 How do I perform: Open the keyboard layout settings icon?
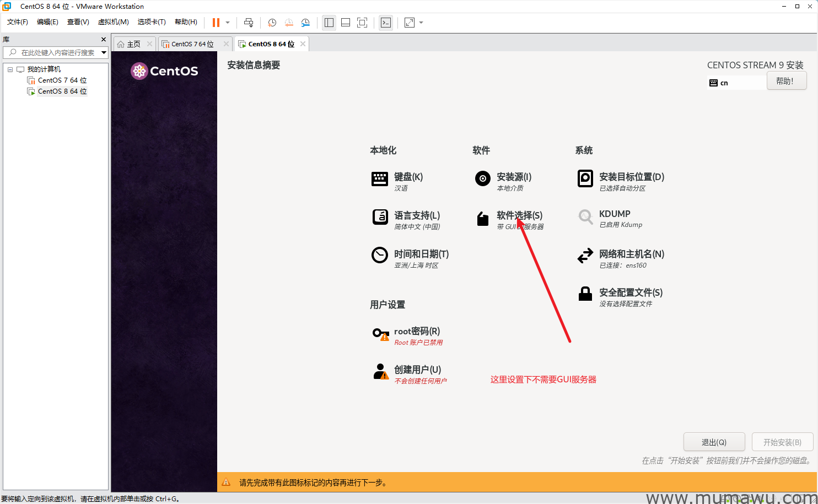coord(380,178)
